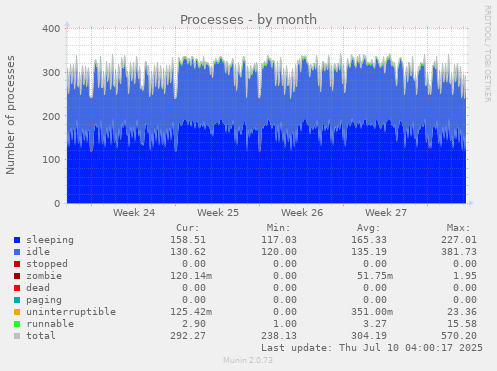Select the 'idle' legend label
This screenshot has height=371, width=497.
pos(38,252)
